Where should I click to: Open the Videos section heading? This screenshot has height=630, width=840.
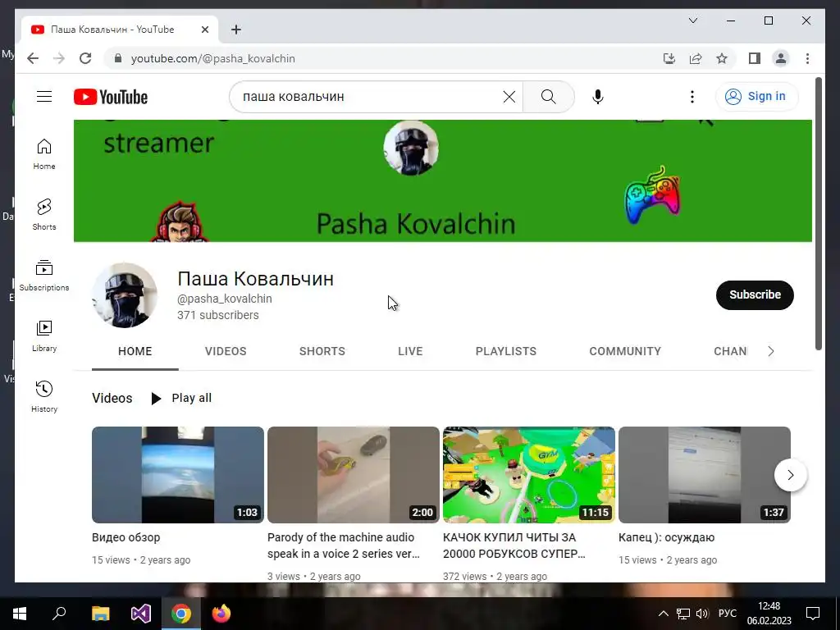coord(112,398)
